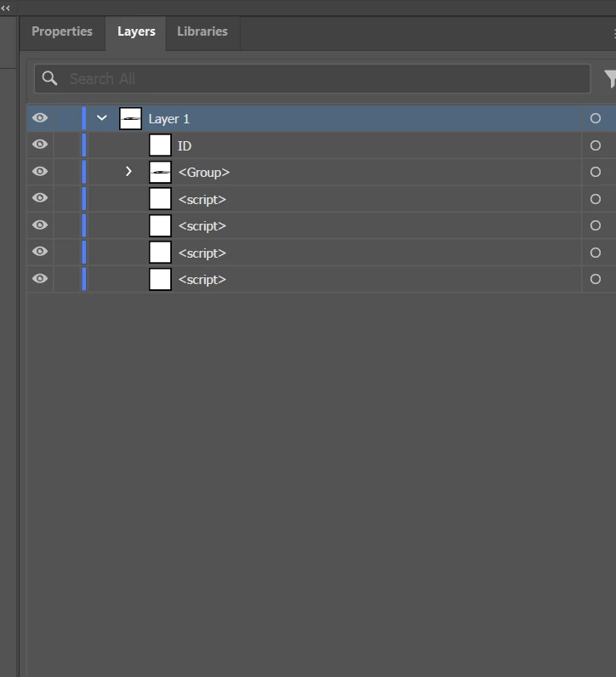Screen dimensions: 616x677
Task: Open the Libraries tab
Action: point(202,31)
